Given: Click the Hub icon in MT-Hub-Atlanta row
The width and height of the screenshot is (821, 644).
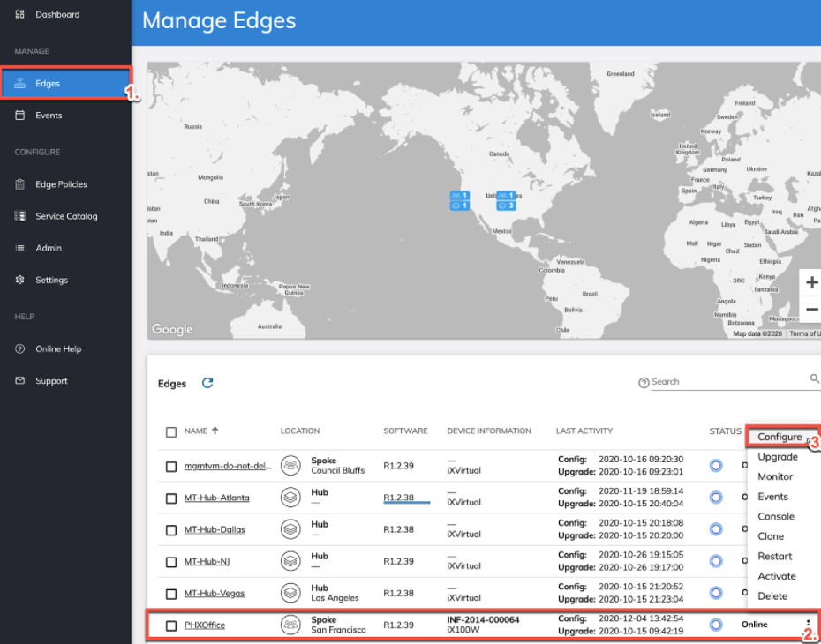Looking at the screenshot, I should pyautogui.click(x=290, y=497).
